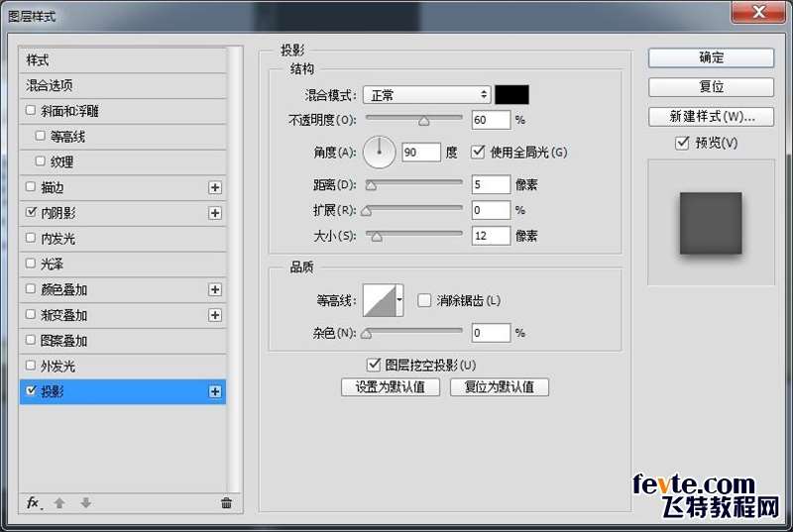Click the 距离 value field showing 5
This screenshot has width=793, height=532.
click(491, 184)
